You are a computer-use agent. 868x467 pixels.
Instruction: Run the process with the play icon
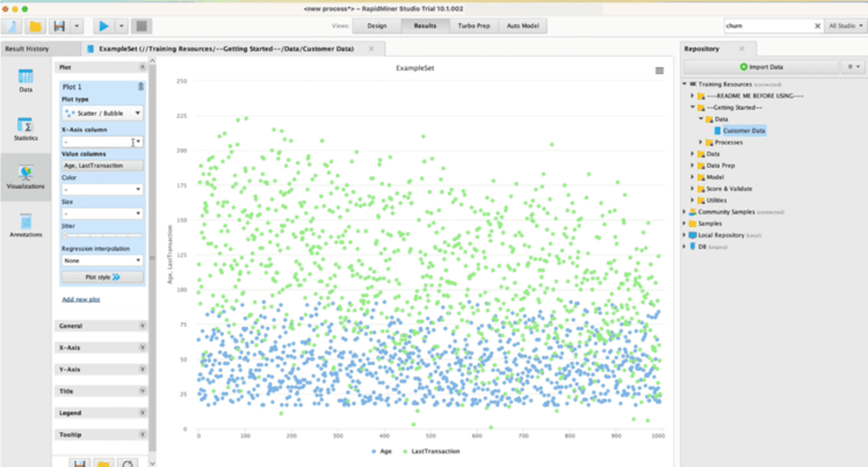(x=104, y=26)
